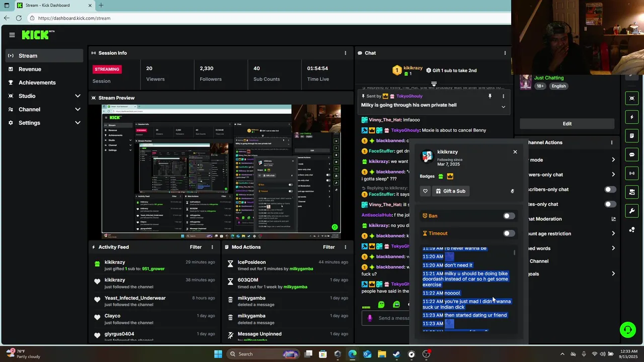Open Chat panel three-dot options
Screen dimensions: 644x362
[x=505, y=53]
